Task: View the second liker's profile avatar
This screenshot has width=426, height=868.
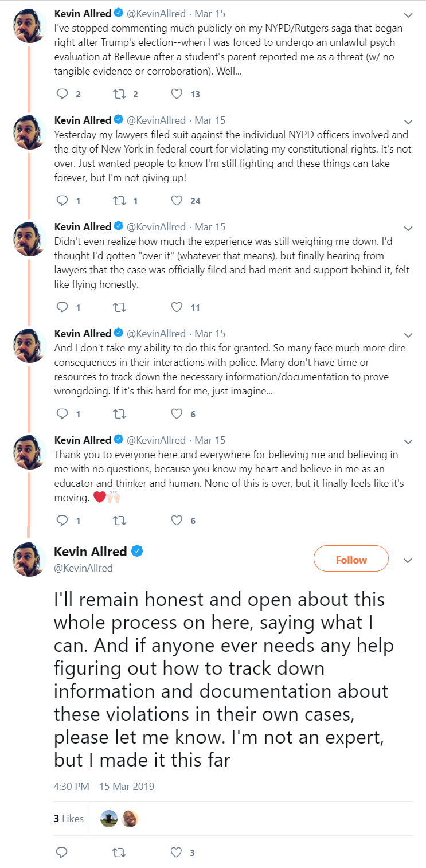Action: click(130, 819)
